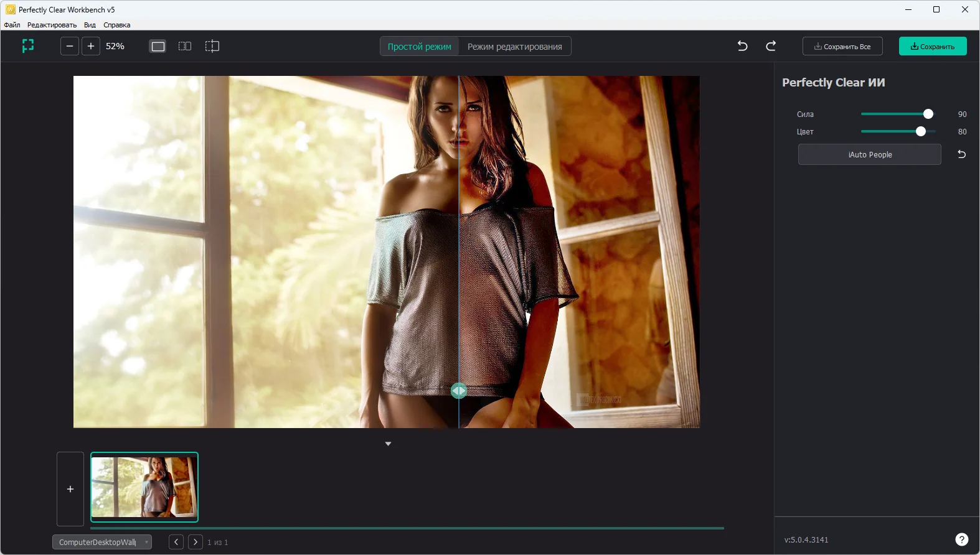Open the iAuto People preset dropdown
Viewport: 980px width, 555px height.
click(869, 154)
